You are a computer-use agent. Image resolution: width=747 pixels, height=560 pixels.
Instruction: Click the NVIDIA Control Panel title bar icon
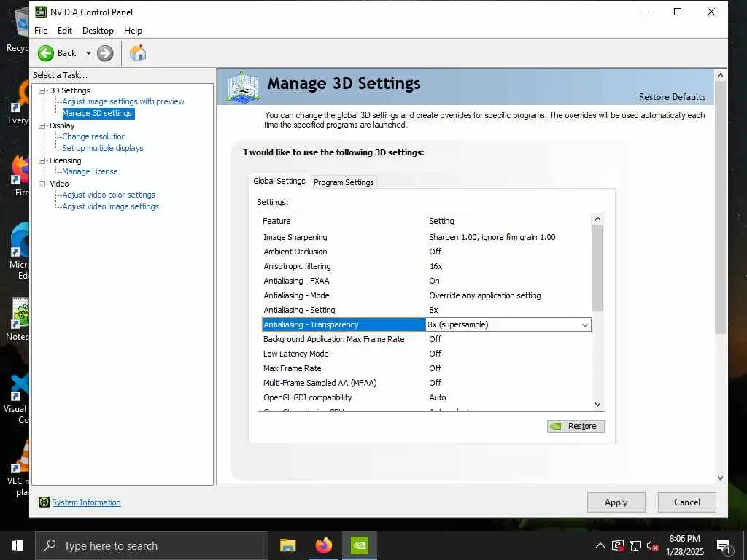pos(41,12)
